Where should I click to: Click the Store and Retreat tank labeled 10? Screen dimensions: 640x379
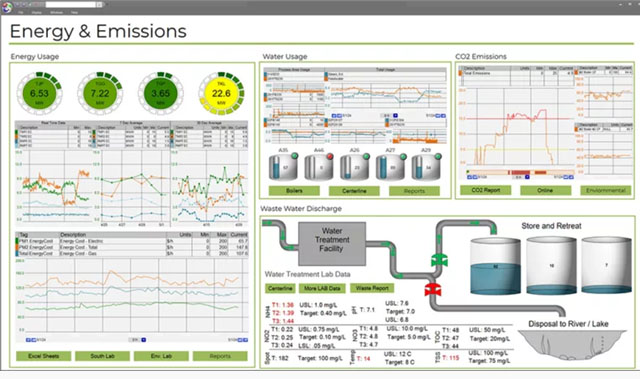pos(551,266)
